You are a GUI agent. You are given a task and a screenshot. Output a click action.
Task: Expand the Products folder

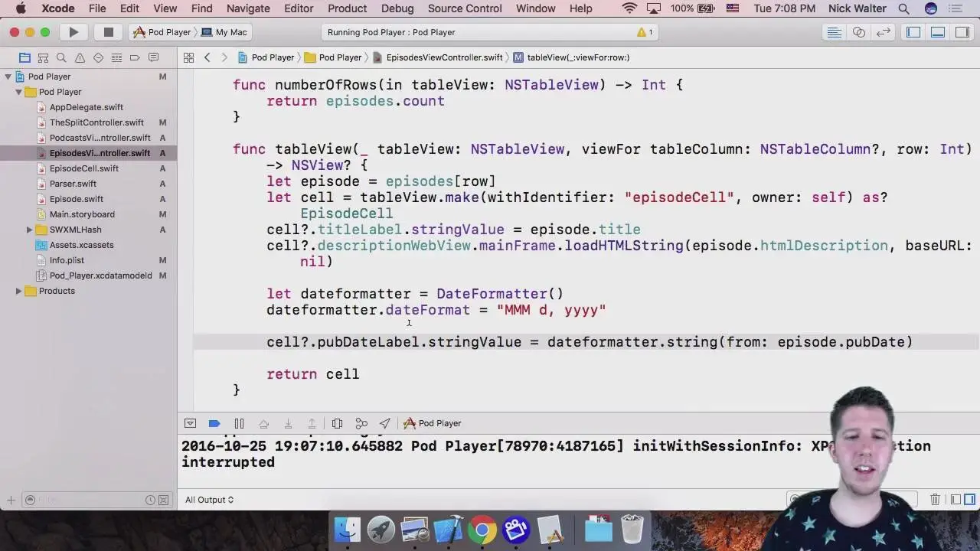18,291
